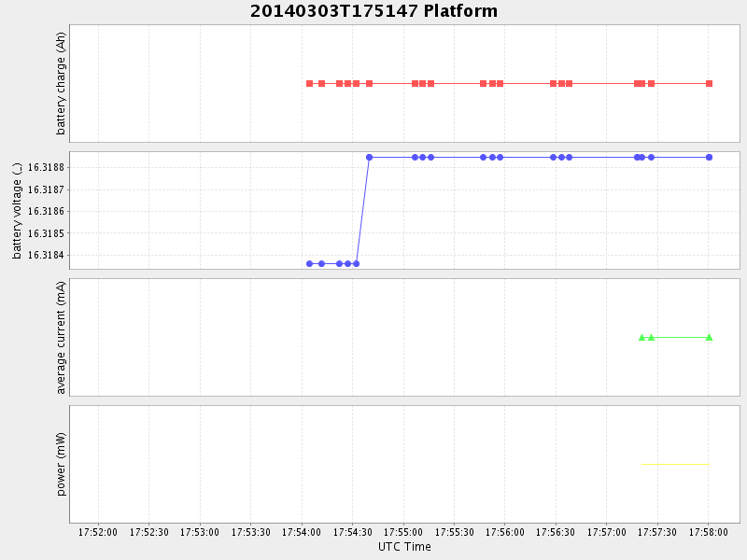Click the chart title "20140303T175147 Platform"

pyautogui.click(x=373, y=11)
